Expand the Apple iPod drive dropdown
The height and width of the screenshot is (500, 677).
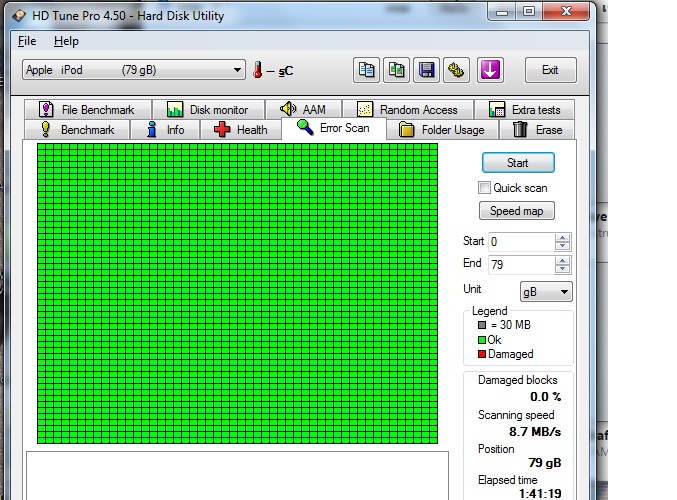coord(134,70)
